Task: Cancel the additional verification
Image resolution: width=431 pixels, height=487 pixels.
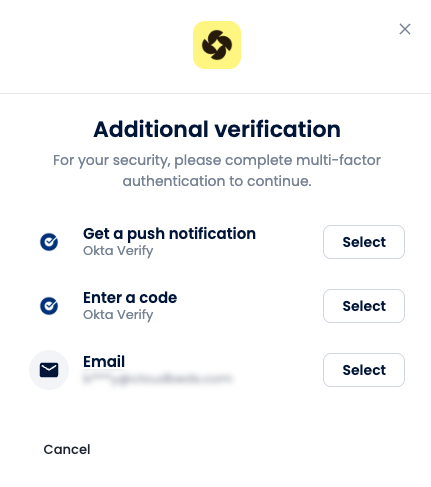Action: [x=67, y=449]
